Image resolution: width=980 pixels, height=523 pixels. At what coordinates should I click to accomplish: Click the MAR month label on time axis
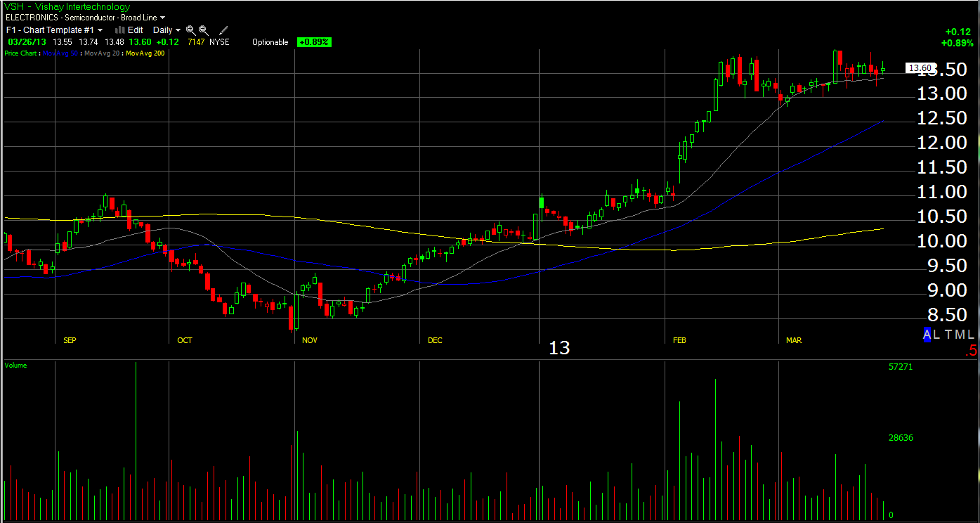tap(794, 340)
